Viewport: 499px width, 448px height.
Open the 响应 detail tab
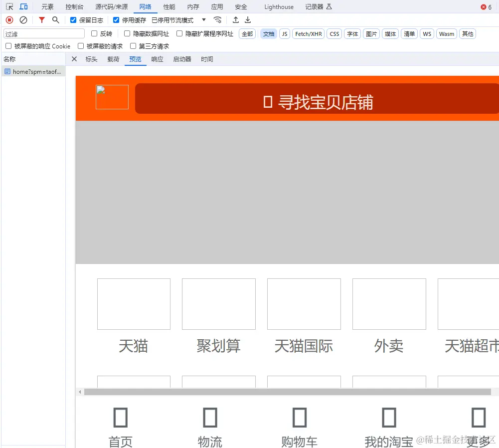(x=157, y=59)
